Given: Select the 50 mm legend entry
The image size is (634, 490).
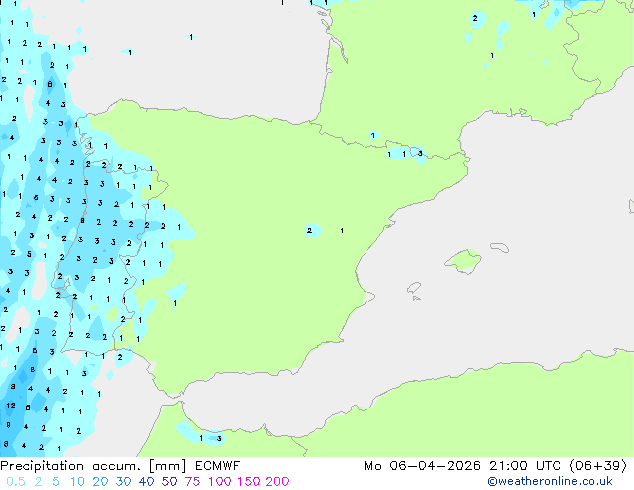Looking at the screenshot, I should point(169,482).
